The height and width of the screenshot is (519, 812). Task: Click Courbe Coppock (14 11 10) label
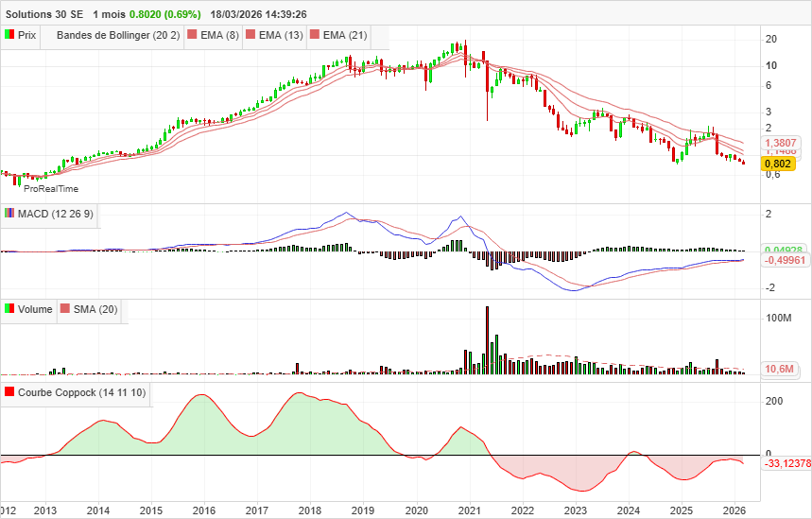[82, 392]
